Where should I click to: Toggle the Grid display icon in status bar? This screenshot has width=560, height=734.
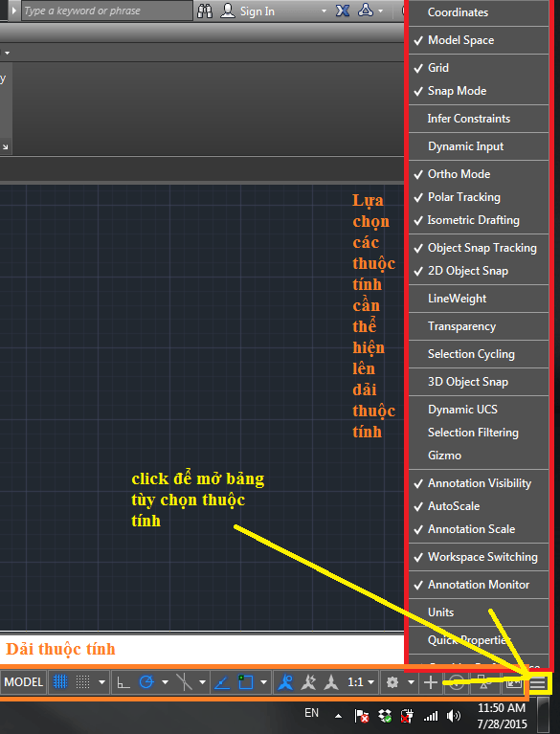(x=60, y=682)
